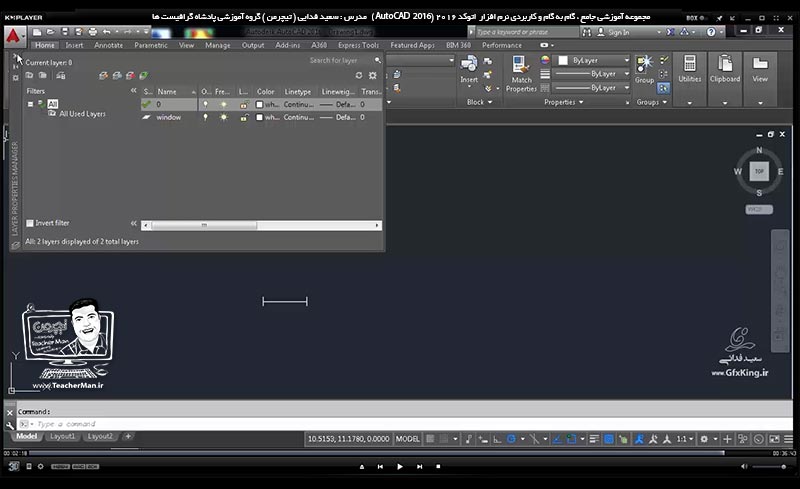Collapse the All filter tree node

pyautogui.click(x=31, y=104)
